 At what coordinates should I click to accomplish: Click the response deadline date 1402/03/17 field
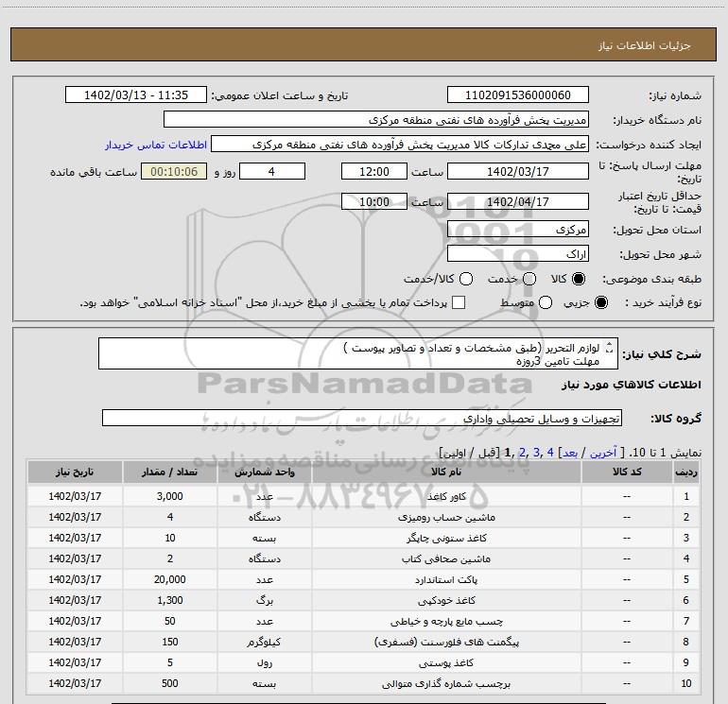[518, 171]
